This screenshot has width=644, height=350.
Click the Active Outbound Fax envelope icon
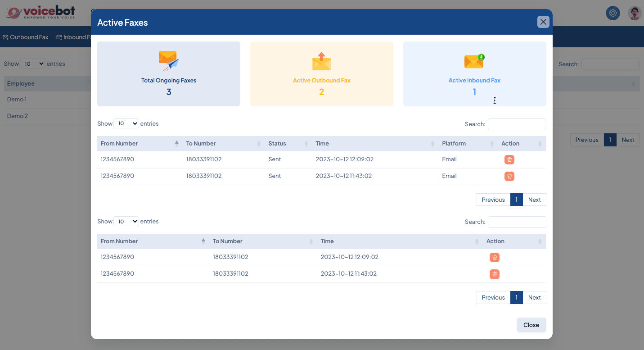[321, 61]
